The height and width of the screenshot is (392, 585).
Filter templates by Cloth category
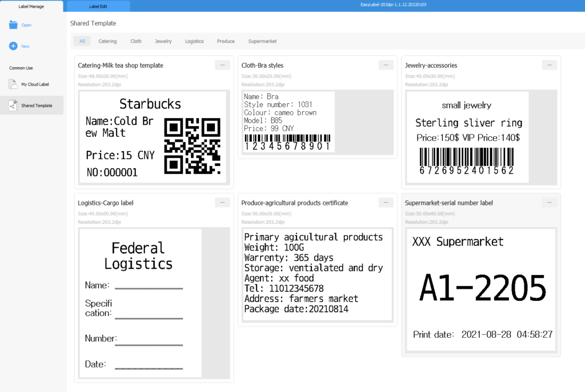pyautogui.click(x=136, y=41)
